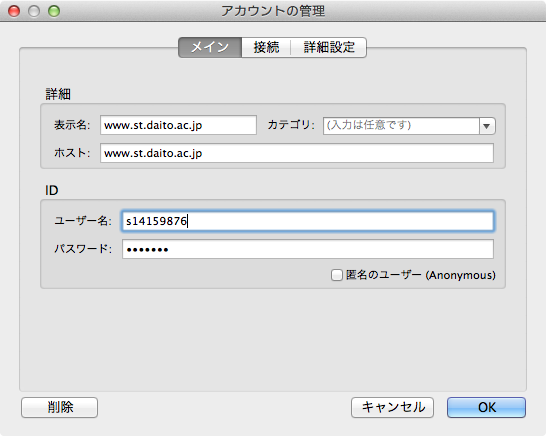The image size is (546, 436).
Task: Open the カテゴリ dropdown arrow
Action: [487, 126]
